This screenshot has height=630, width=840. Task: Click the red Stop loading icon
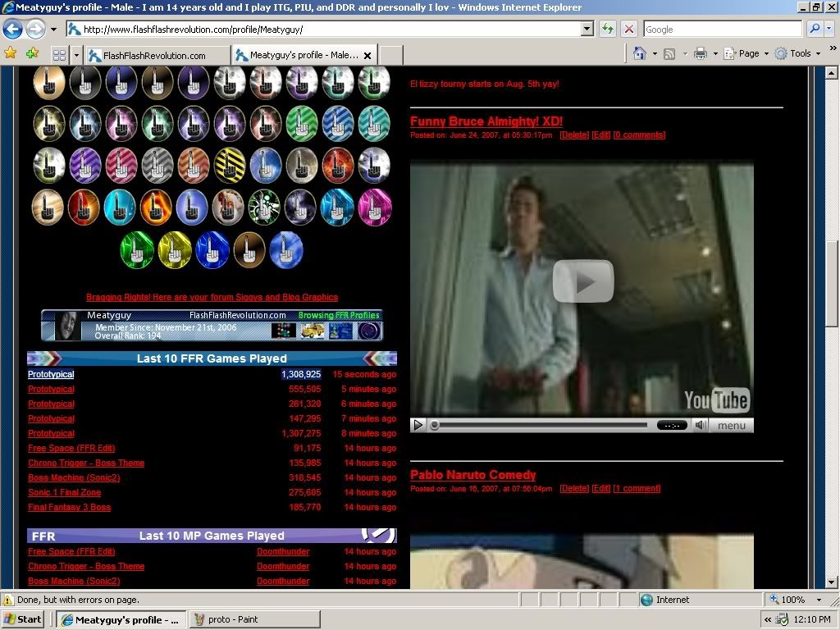(x=629, y=29)
